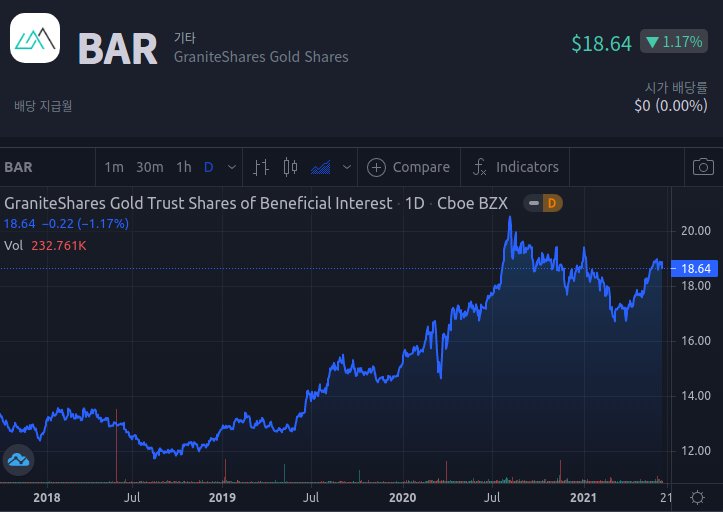Screen dimensions: 723x512
Task: Select the area chart style icon
Action: 320,167
